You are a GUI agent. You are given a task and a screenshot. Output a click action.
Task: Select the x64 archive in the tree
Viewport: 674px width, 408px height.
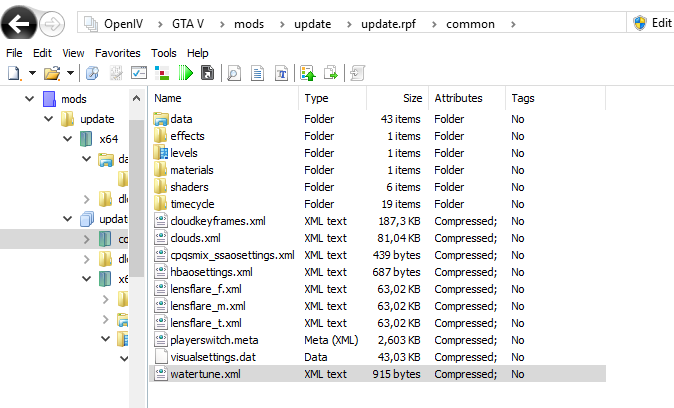pos(108,139)
